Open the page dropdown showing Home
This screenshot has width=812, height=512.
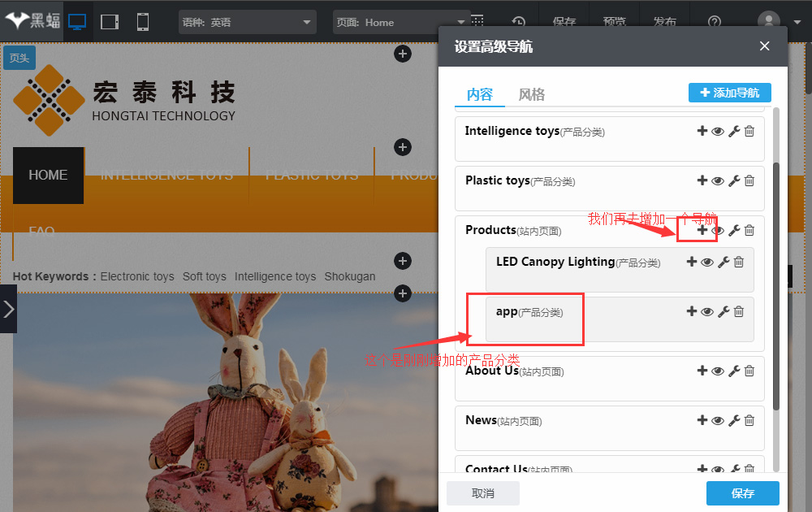coord(401,22)
